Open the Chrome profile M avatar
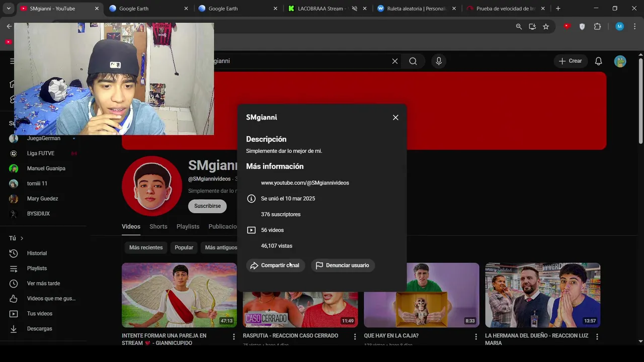644x362 pixels. 620,27
